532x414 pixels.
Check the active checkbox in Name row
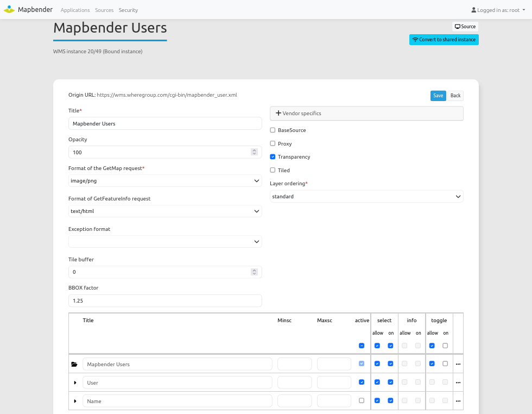pyautogui.click(x=362, y=400)
